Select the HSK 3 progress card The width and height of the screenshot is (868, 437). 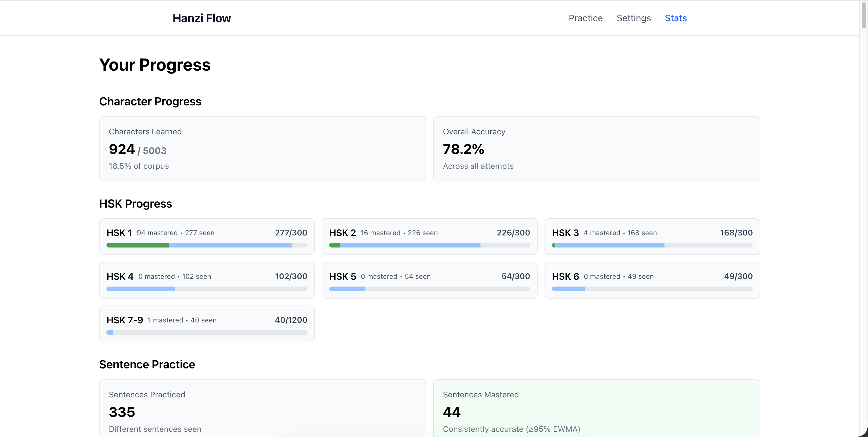pos(652,236)
